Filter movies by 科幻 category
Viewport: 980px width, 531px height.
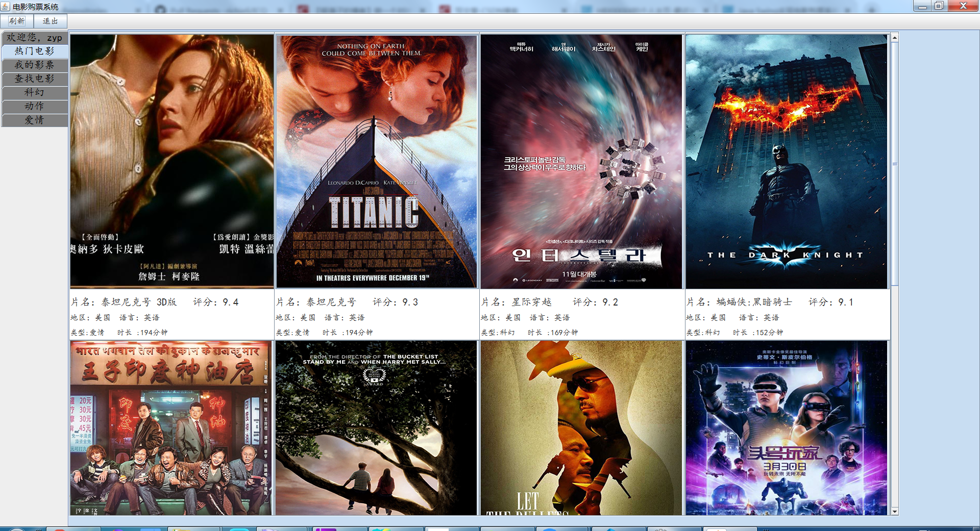coord(35,92)
